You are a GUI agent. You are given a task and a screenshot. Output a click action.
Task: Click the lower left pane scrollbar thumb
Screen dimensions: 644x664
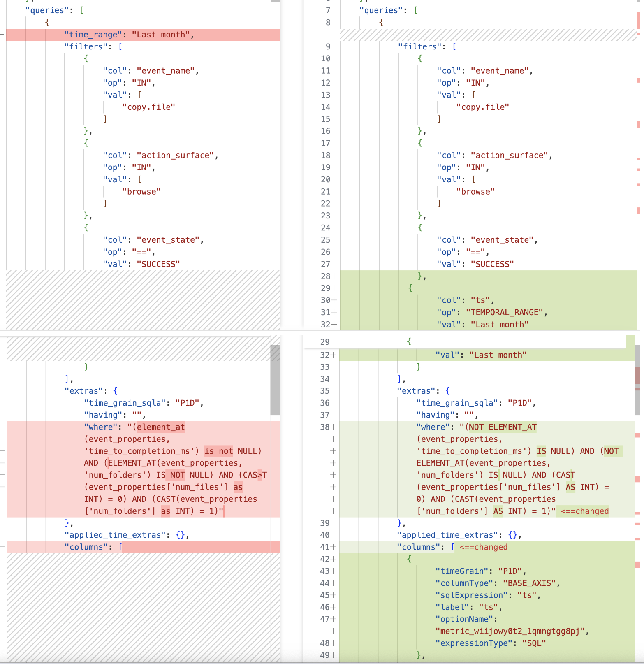click(x=275, y=380)
